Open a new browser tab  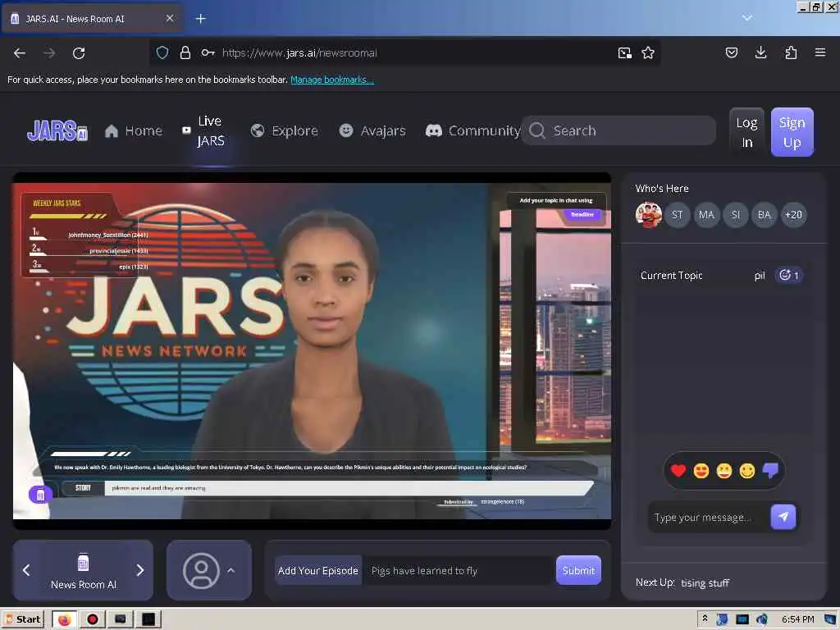201,19
